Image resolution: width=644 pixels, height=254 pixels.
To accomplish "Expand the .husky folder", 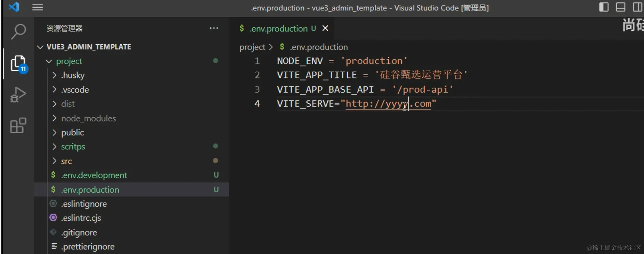I will tap(73, 75).
